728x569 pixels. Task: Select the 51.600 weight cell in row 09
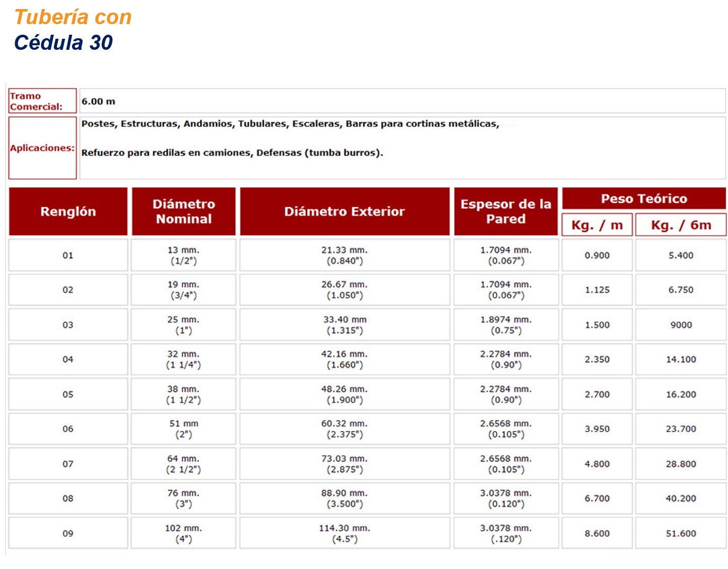681,533
